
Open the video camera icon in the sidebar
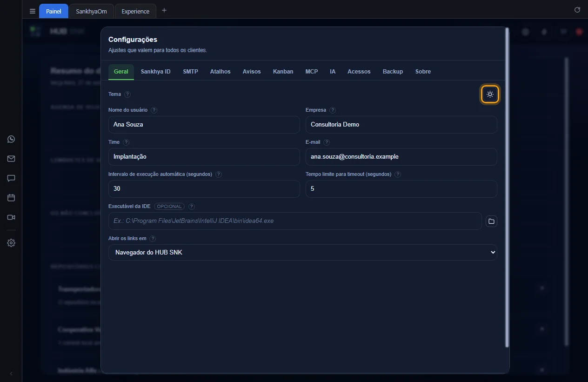pos(11,217)
